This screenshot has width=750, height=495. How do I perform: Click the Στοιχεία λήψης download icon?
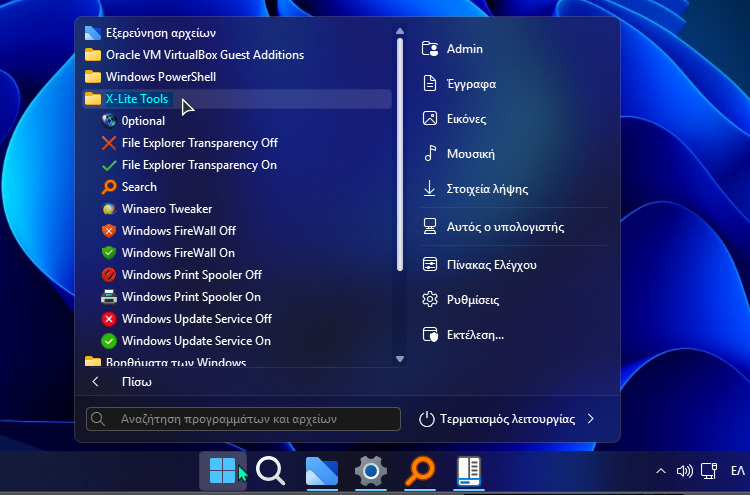(430, 188)
